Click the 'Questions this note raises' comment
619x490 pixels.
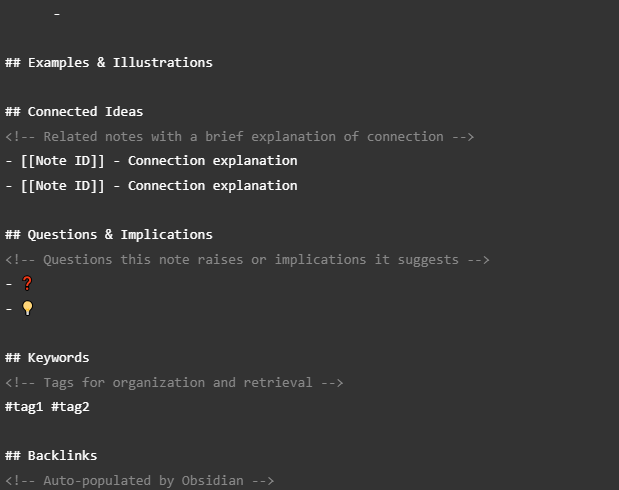pos(247,260)
